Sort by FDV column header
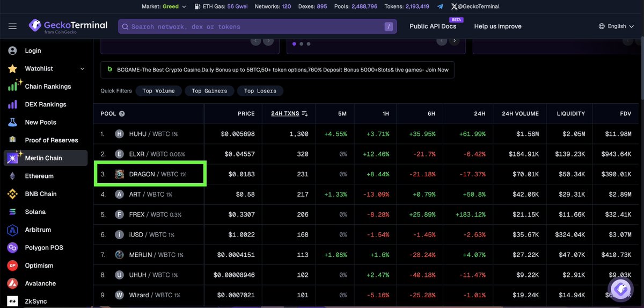Viewport: 644px width, 308px height. [x=625, y=114]
